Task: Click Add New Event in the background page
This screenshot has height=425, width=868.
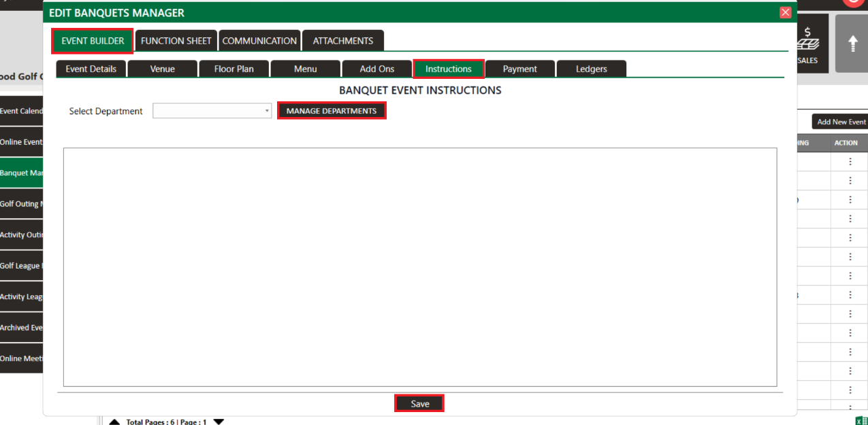Action: pos(840,122)
